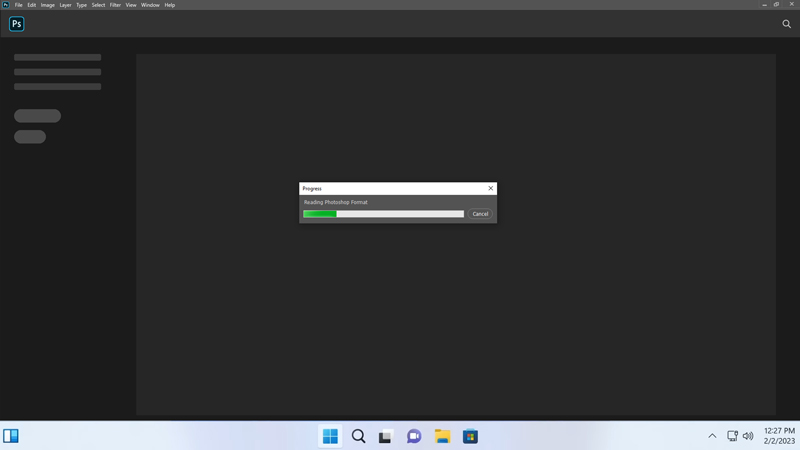This screenshot has width=800, height=450.
Task: Launch Windows taskbar search
Action: (x=358, y=436)
